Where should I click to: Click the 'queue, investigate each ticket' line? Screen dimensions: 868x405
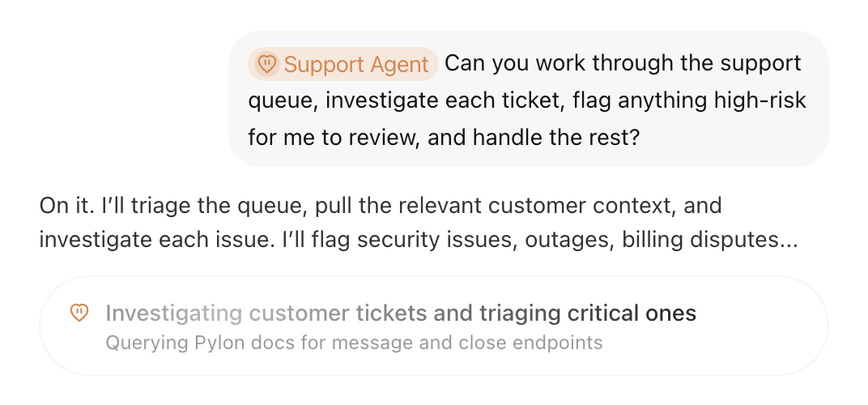tap(526, 100)
